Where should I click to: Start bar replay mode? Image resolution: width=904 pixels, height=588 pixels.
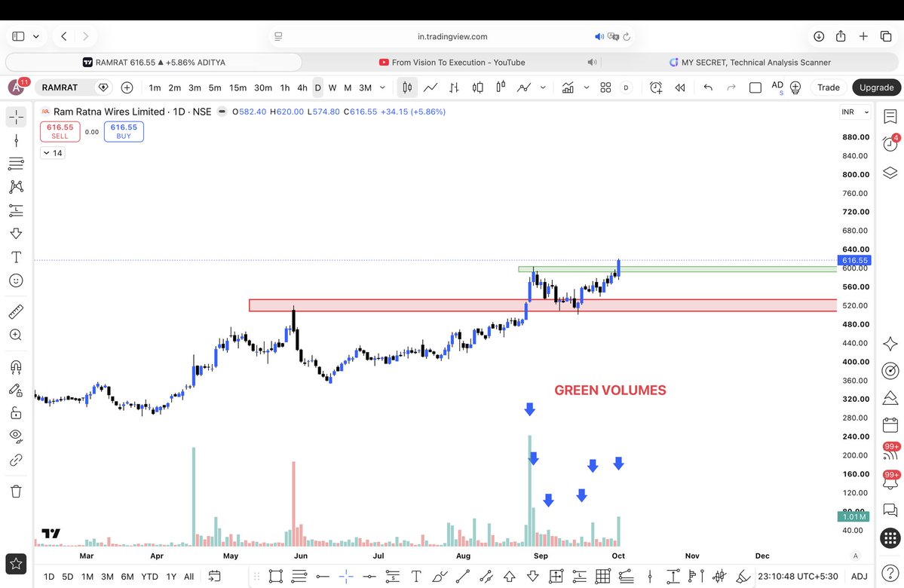(x=680, y=87)
